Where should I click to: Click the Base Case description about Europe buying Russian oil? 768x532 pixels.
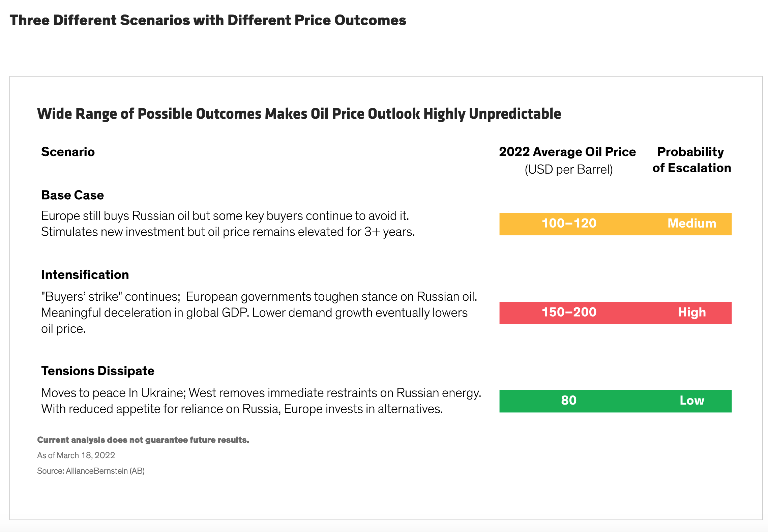click(x=228, y=224)
